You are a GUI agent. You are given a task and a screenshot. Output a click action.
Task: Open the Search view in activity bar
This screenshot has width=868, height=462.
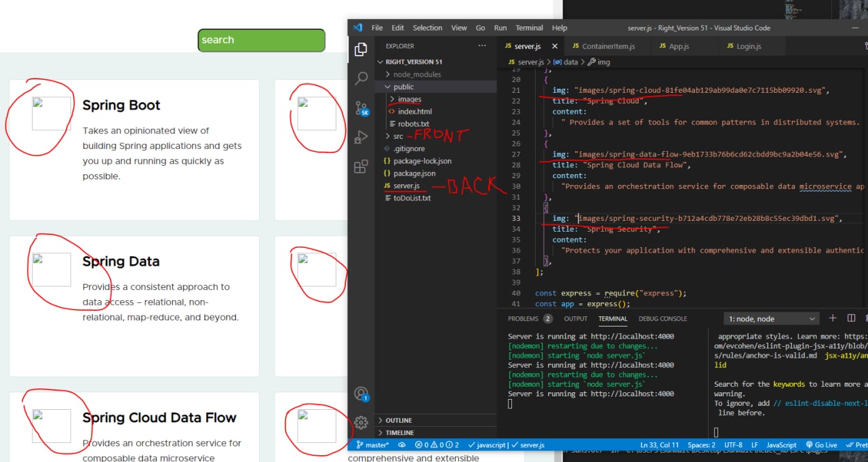pos(361,79)
